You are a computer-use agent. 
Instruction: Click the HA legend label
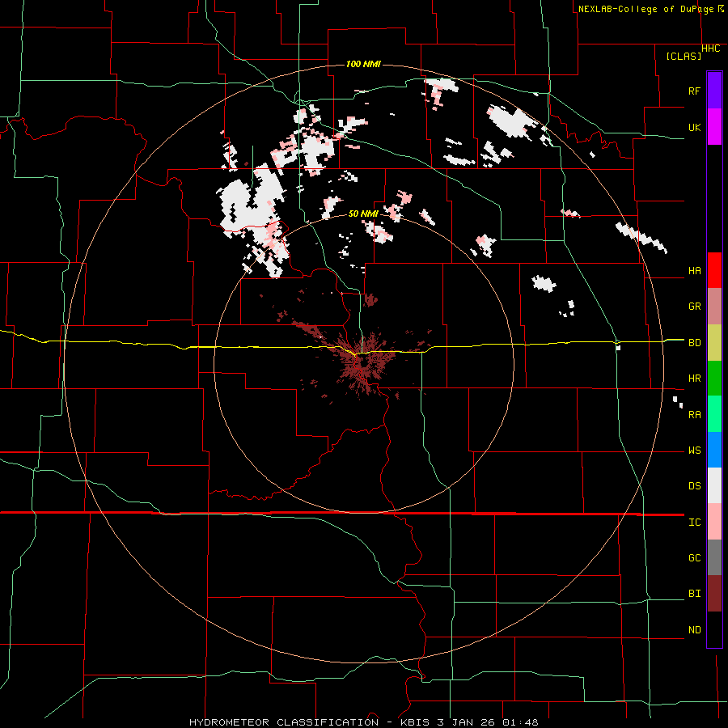[695, 271]
